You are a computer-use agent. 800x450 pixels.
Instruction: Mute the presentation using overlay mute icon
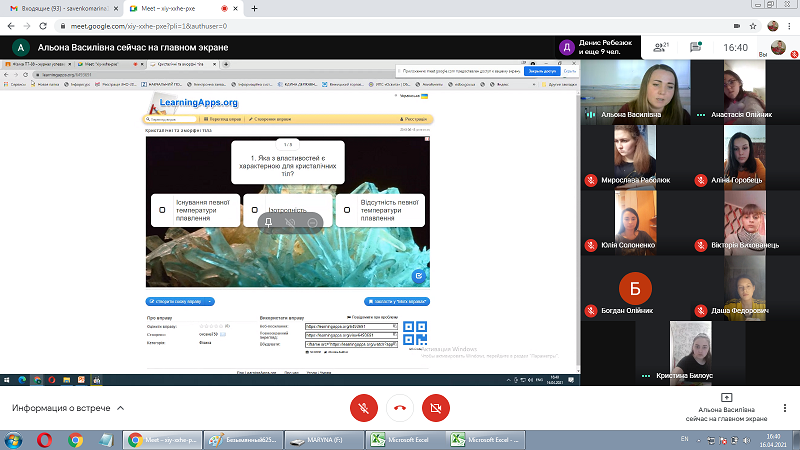[x=290, y=222]
